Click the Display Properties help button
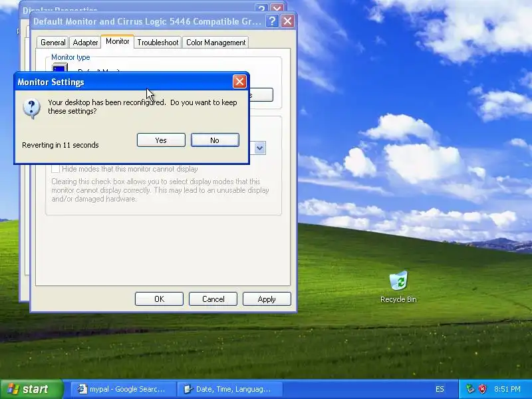This screenshot has height=399, width=532. 261,9
